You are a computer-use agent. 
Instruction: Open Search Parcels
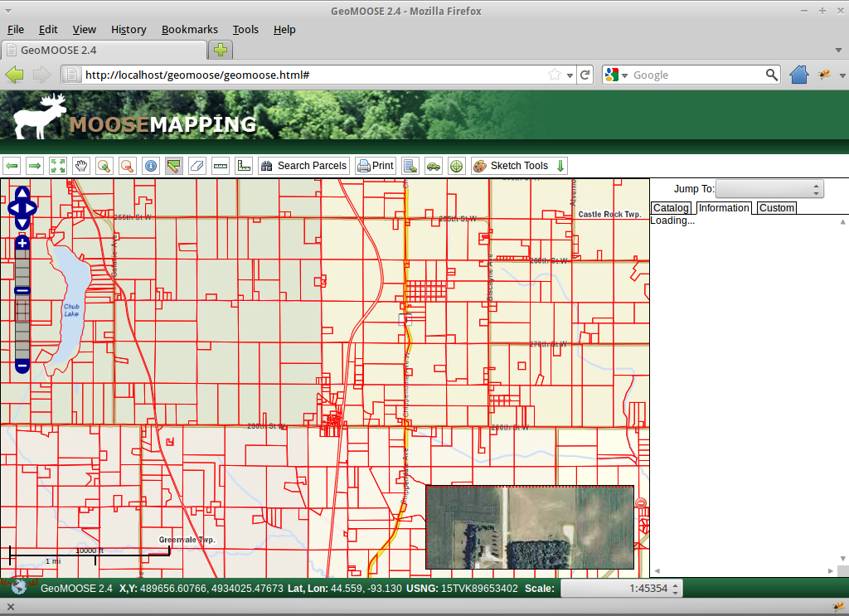click(303, 166)
